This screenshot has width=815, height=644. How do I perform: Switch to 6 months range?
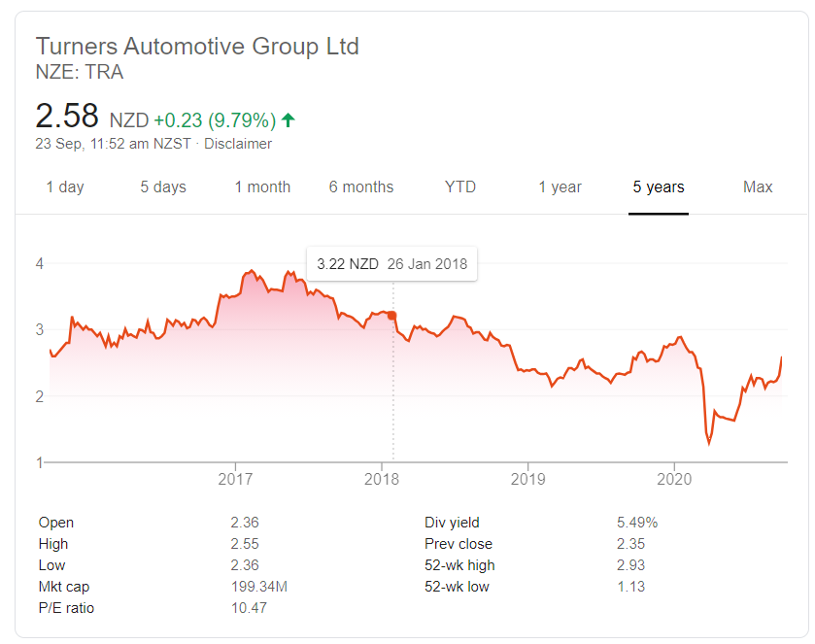coord(361,186)
